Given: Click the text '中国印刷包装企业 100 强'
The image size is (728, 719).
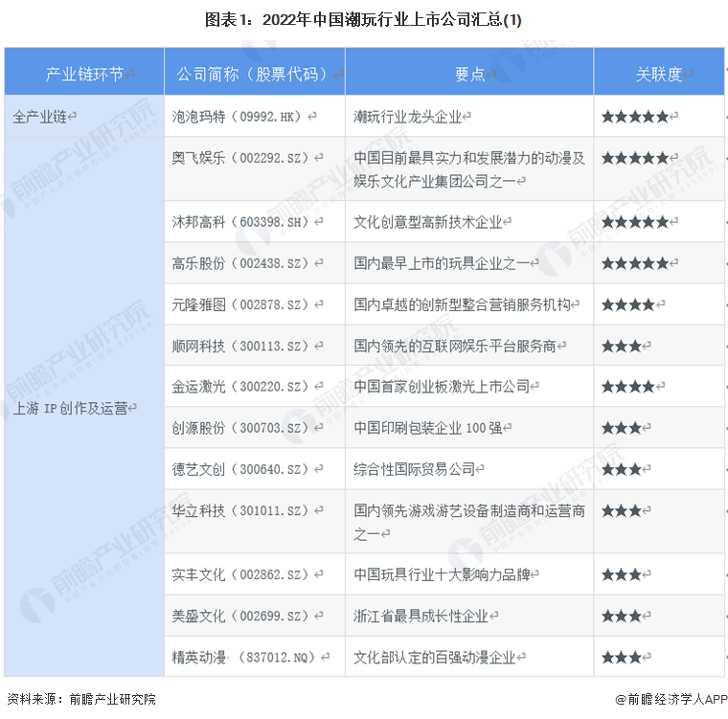Looking at the screenshot, I should (428, 428).
